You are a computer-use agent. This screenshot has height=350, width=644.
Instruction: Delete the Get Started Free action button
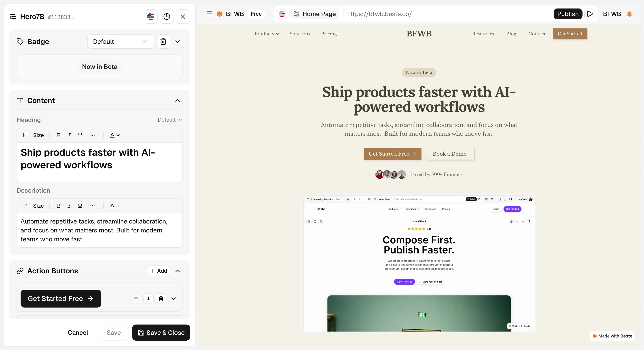[161, 299]
